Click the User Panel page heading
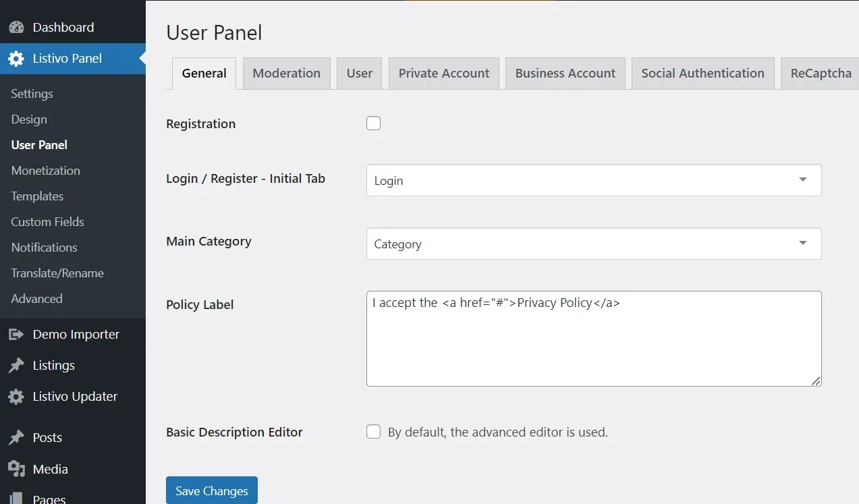Image resolution: width=859 pixels, height=504 pixels. (x=214, y=32)
